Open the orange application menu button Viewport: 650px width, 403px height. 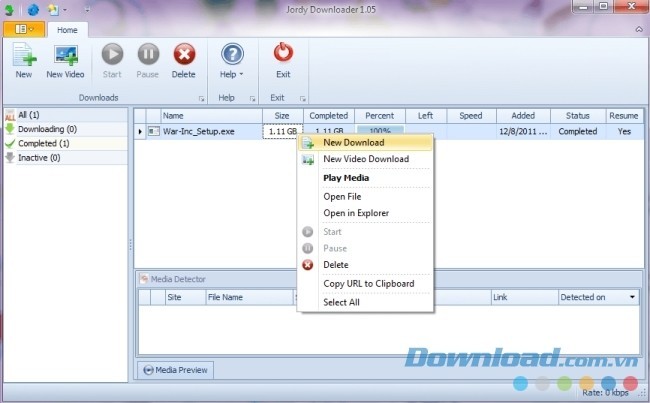pos(24,29)
